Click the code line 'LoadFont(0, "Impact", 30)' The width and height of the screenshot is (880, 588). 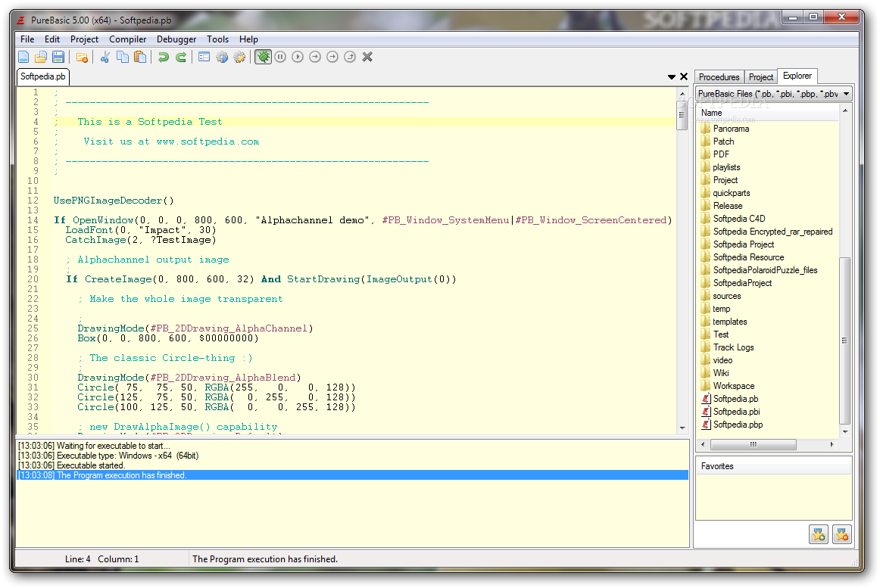(x=141, y=230)
